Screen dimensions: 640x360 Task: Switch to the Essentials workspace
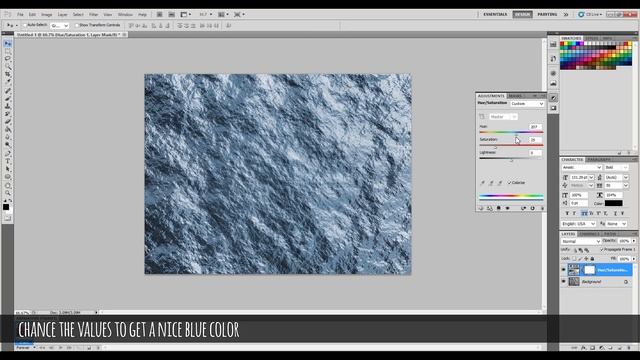tap(495, 14)
